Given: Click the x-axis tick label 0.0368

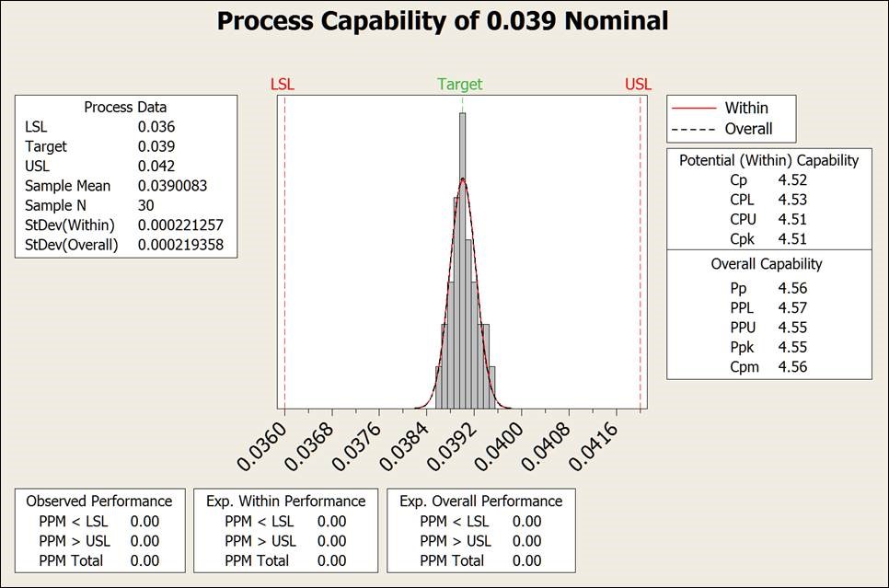Looking at the screenshot, I should click(309, 447).
